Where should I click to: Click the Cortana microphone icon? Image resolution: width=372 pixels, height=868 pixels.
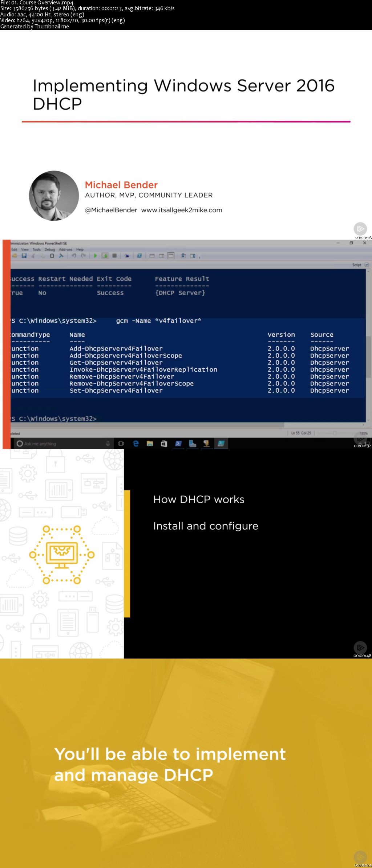tap(108, 443)
